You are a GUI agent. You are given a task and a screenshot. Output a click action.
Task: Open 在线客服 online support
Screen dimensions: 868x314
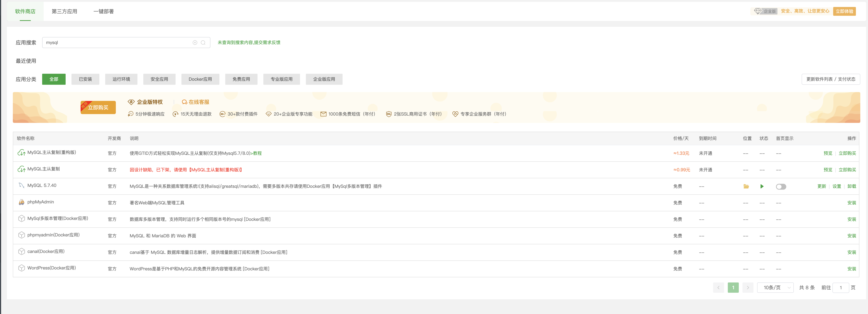click(x=196, y=102)
